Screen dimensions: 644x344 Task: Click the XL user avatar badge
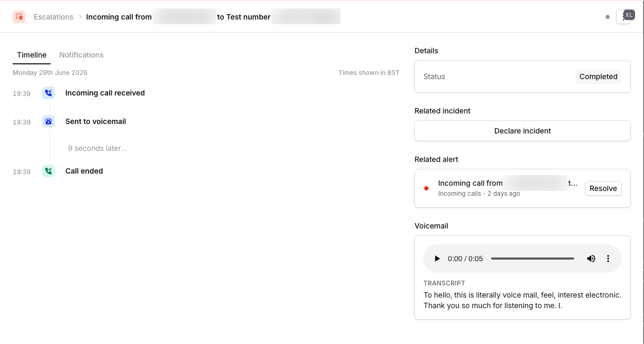click(629, 15)
